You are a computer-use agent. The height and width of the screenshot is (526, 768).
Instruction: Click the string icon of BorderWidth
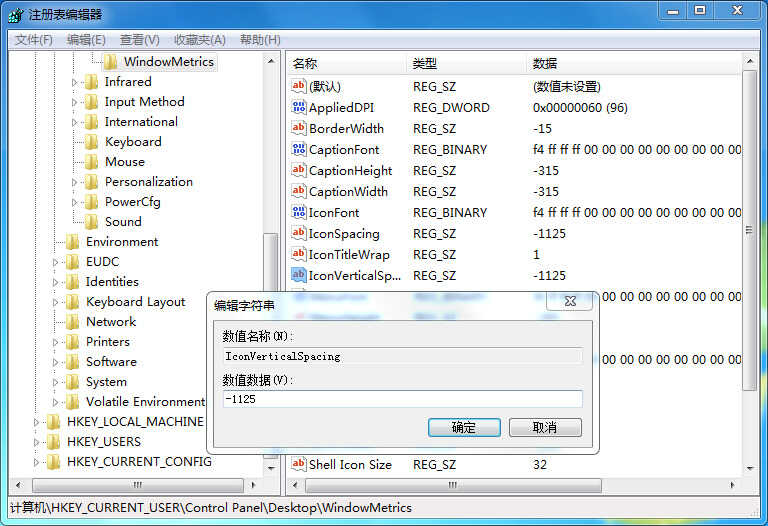[298, 128]
